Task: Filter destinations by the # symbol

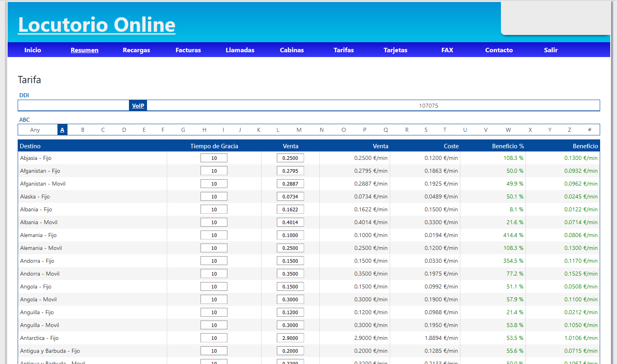Action: tap(590, 130)
